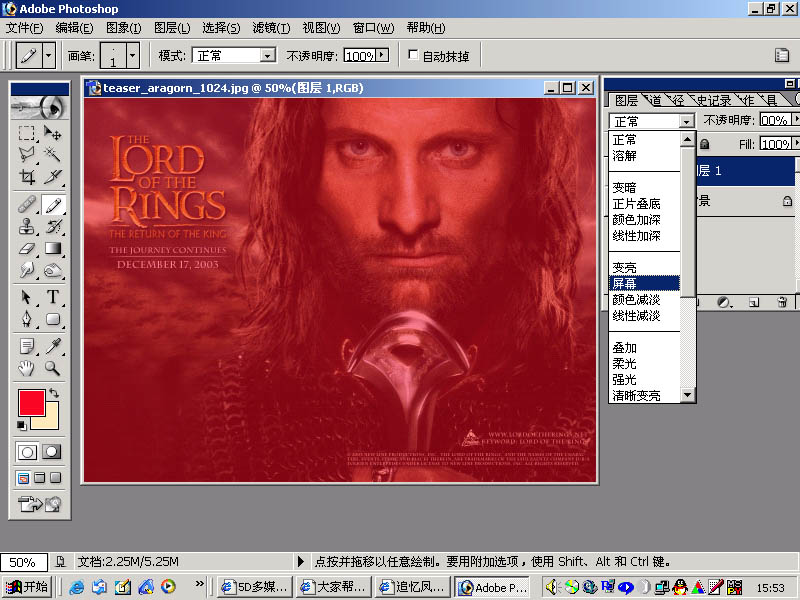Add a new fill or adjustment layer
800x600 pixels.
(723, 302)
